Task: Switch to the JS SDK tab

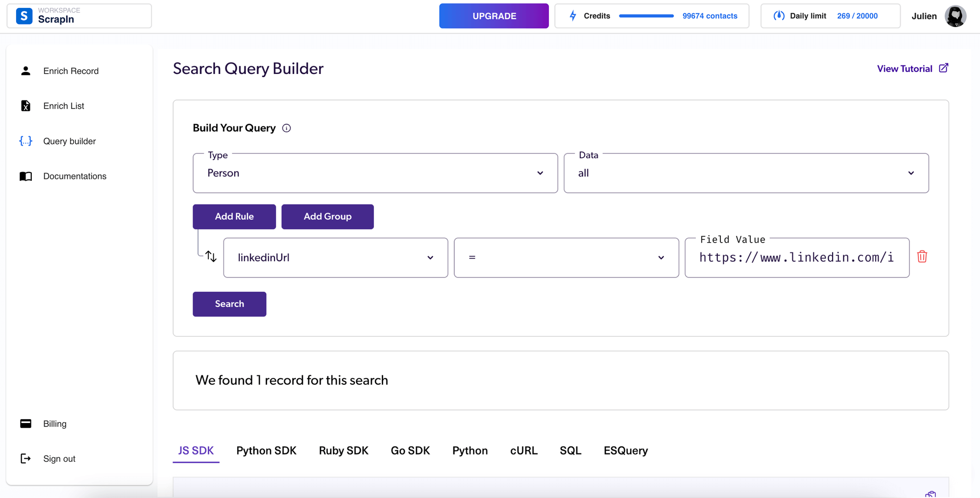Action: 196,450
